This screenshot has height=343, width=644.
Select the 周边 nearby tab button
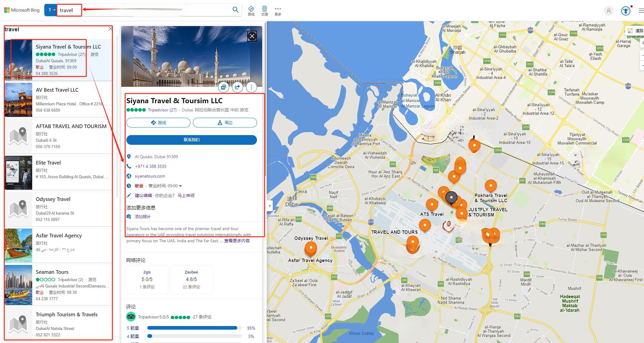(x=225, y=123)
